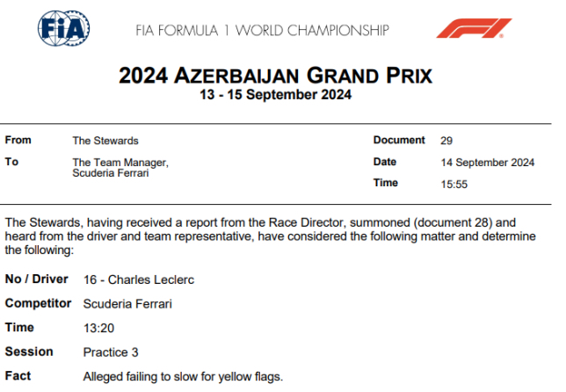Screen dimensions: 566x392
Task: Click the No / Driver label
Action: point(36,279)
